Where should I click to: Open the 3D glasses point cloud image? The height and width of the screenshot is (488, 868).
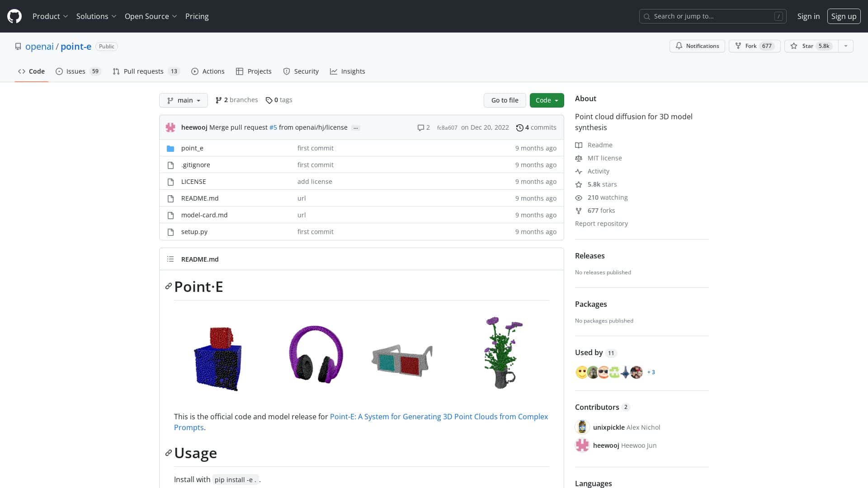(402, 360)
